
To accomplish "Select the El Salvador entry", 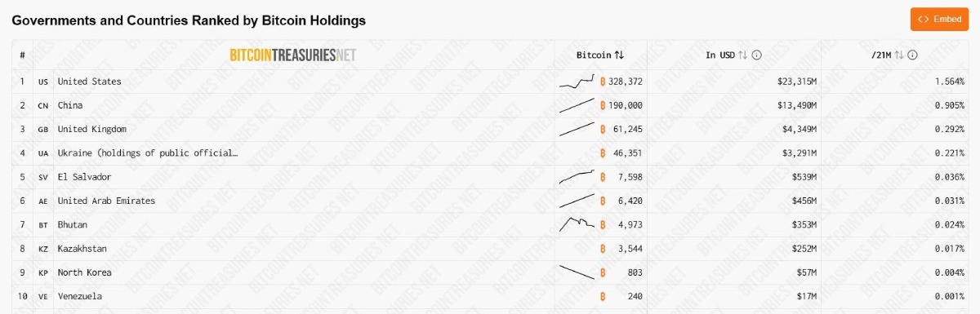I will point(84,177).
